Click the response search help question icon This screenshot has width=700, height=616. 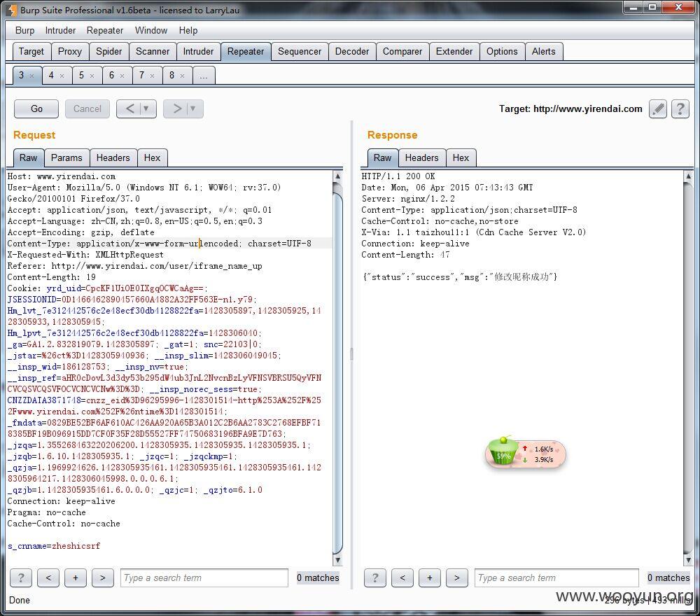pyautogui.click(x=375, y=577)
